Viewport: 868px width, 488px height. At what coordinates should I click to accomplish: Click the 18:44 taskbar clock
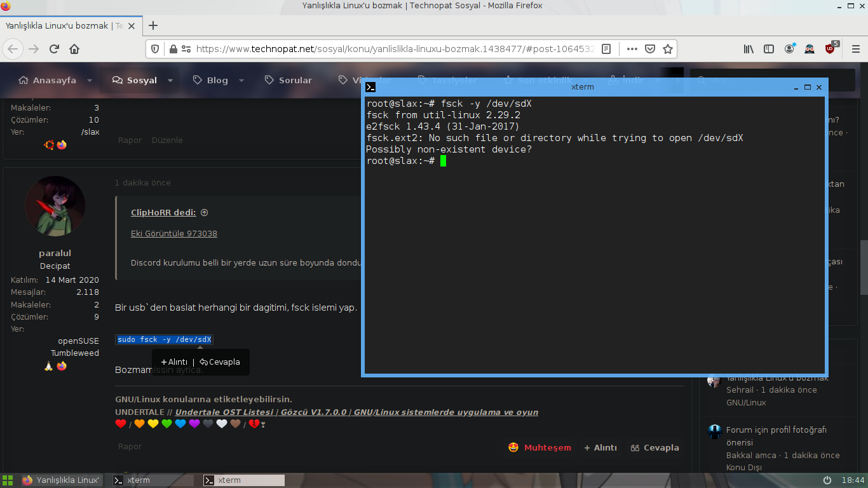coord(853,480)
